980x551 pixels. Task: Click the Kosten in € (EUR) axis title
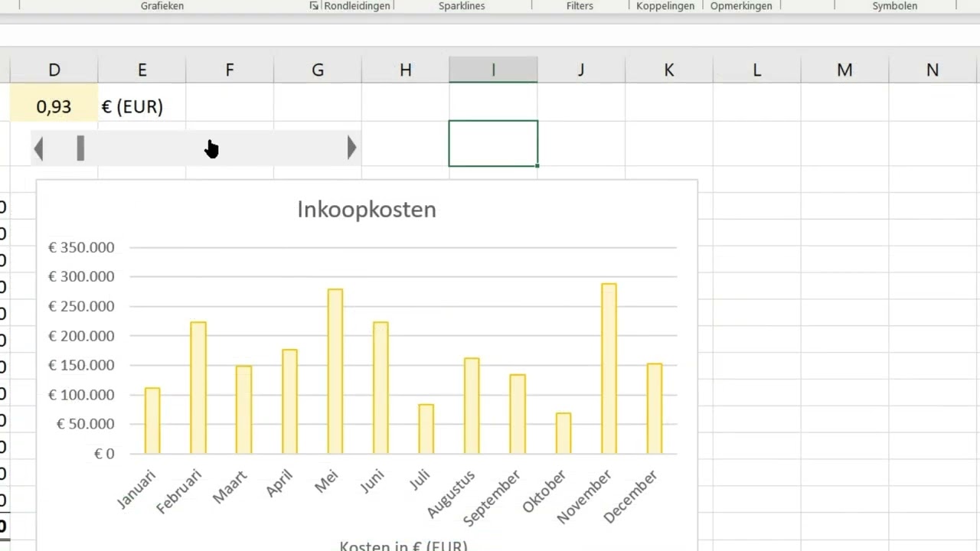(403, 545)
